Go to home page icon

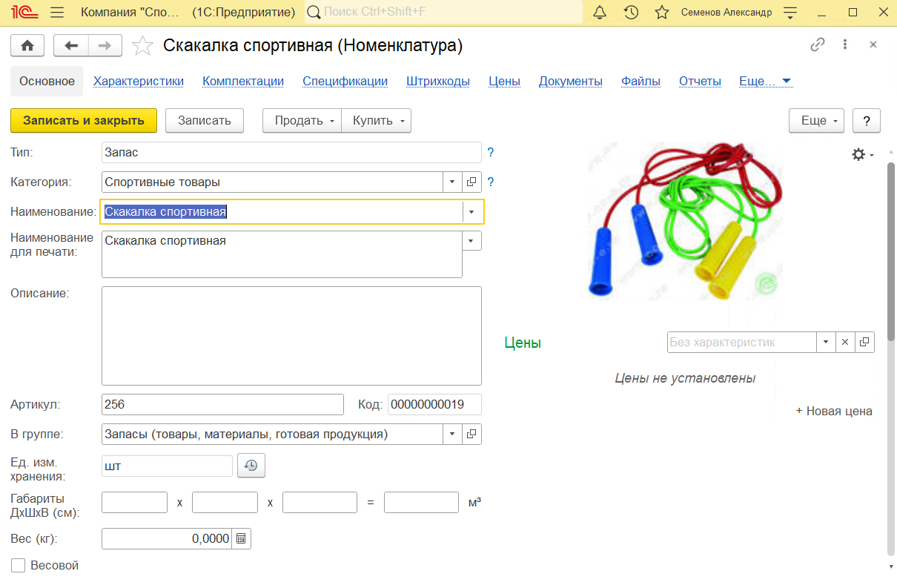[27, 45]
